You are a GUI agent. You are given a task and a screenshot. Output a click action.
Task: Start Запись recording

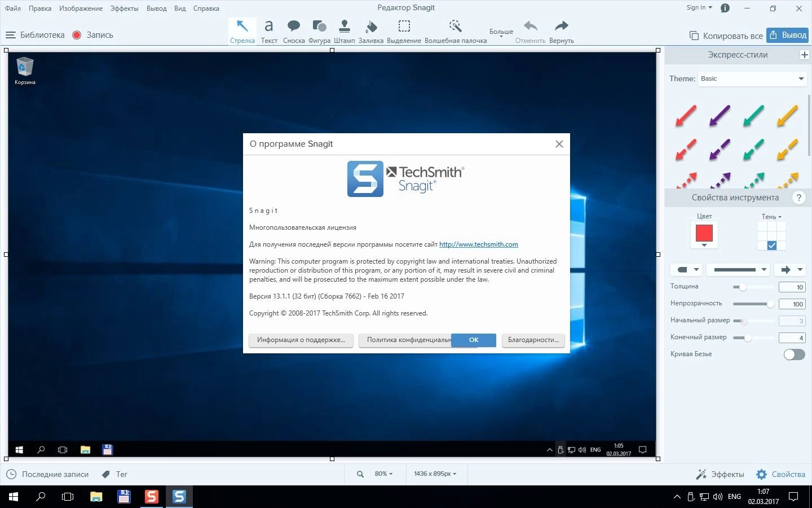coord(93,35)
